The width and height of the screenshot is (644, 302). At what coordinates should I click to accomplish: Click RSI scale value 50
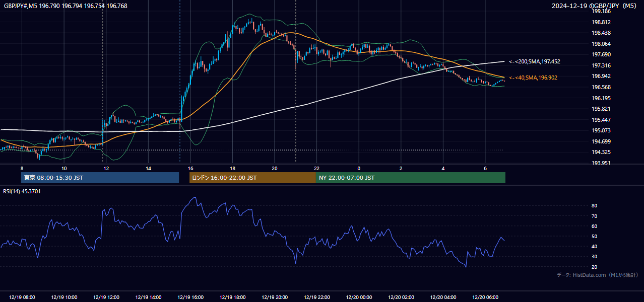(595, 236)
